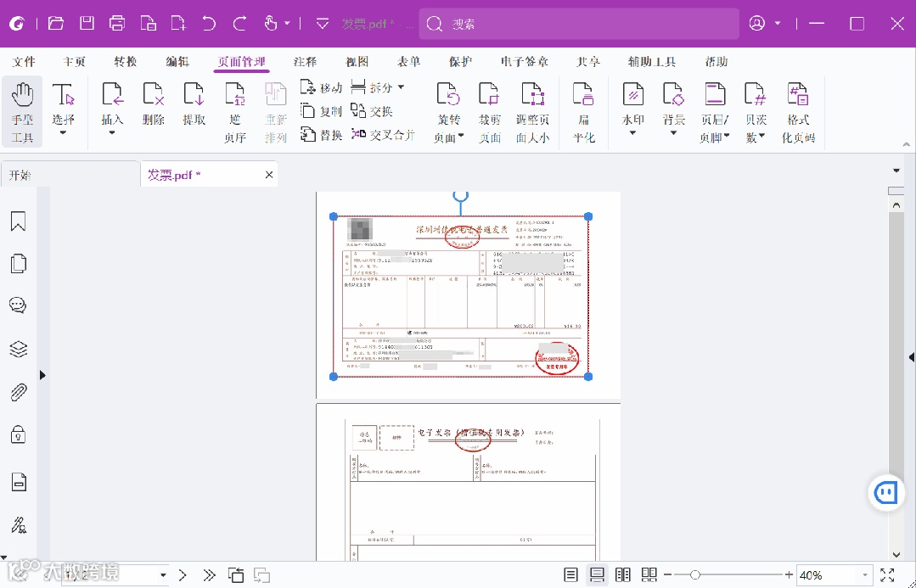Swap pages with 交换 tool
The image size is (916, 588).
pyautogui.click(x=372, y=111)
